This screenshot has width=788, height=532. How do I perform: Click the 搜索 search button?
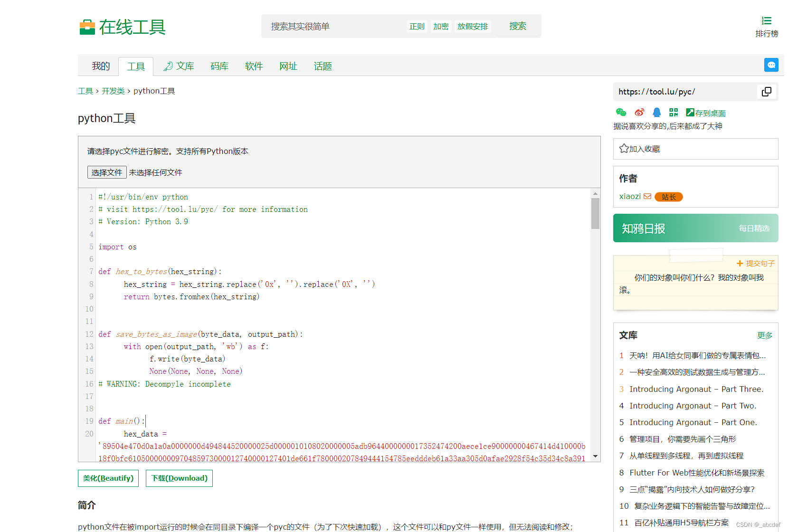click(x=517, y=26)
